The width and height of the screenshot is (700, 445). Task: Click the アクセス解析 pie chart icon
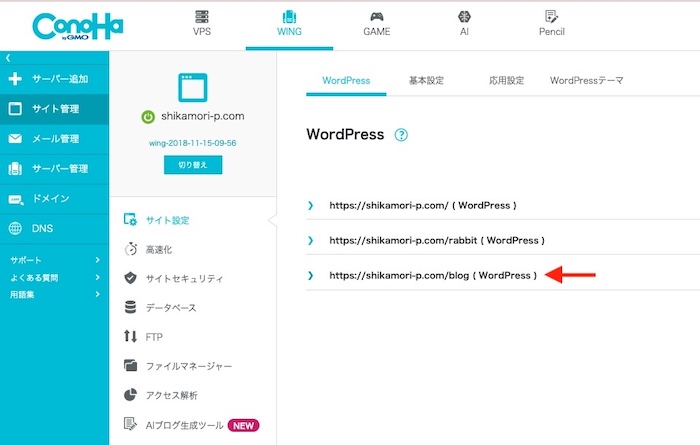[130, 395]
